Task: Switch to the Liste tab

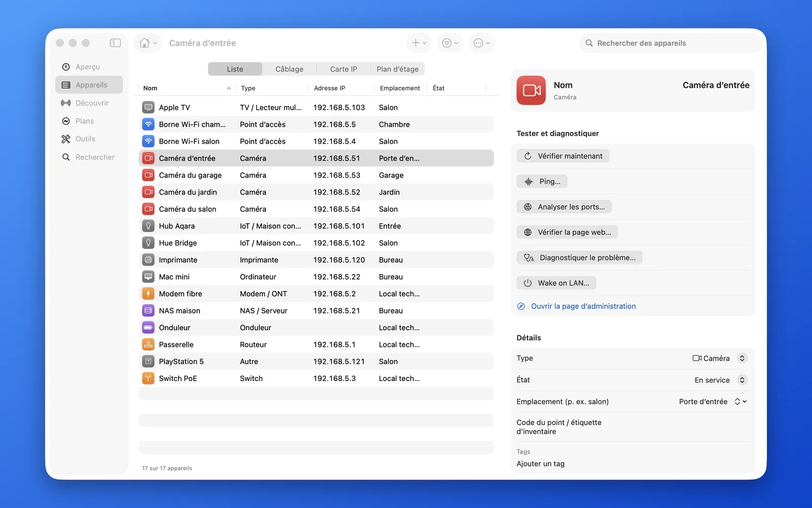Action: (235, 69)
